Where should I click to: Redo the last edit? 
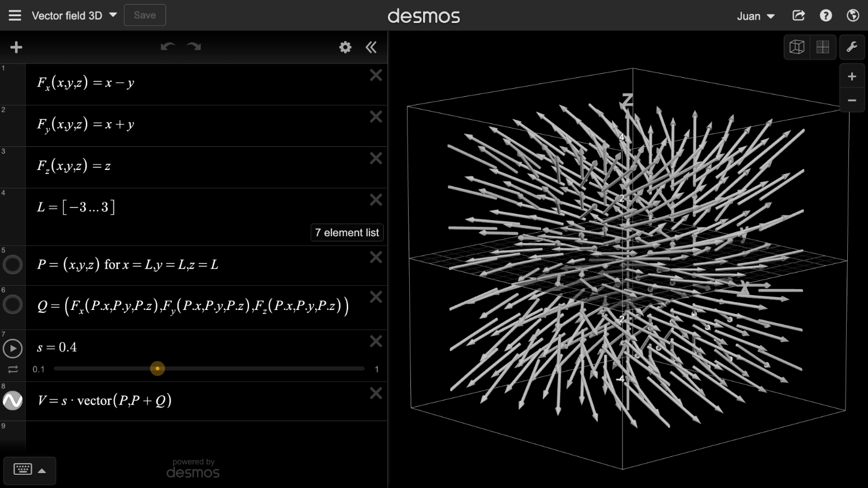pyautogui.click(x=194, y=47)
